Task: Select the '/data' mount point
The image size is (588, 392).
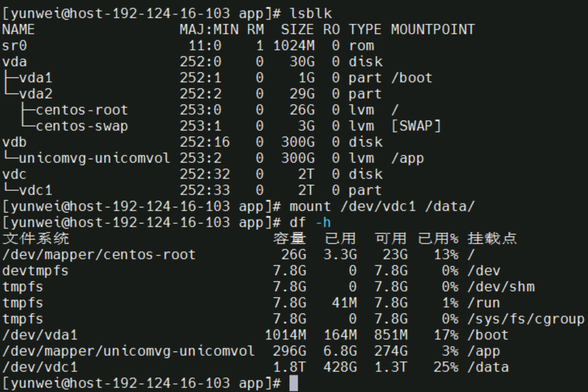Action: 488,368
